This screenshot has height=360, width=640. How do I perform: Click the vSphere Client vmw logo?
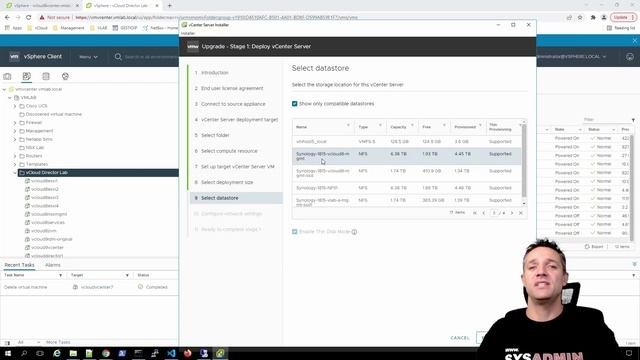tap(14, 57)
